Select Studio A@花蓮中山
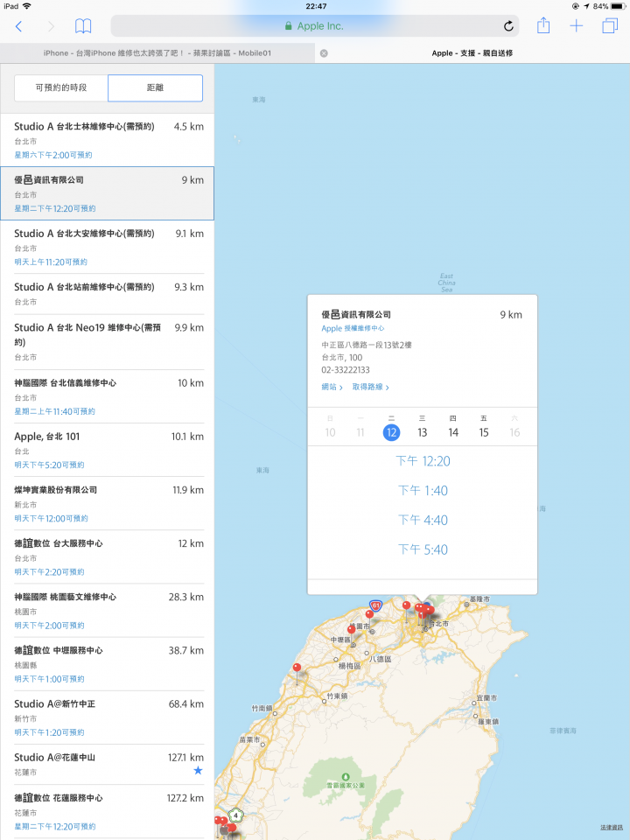 (107, 765)
